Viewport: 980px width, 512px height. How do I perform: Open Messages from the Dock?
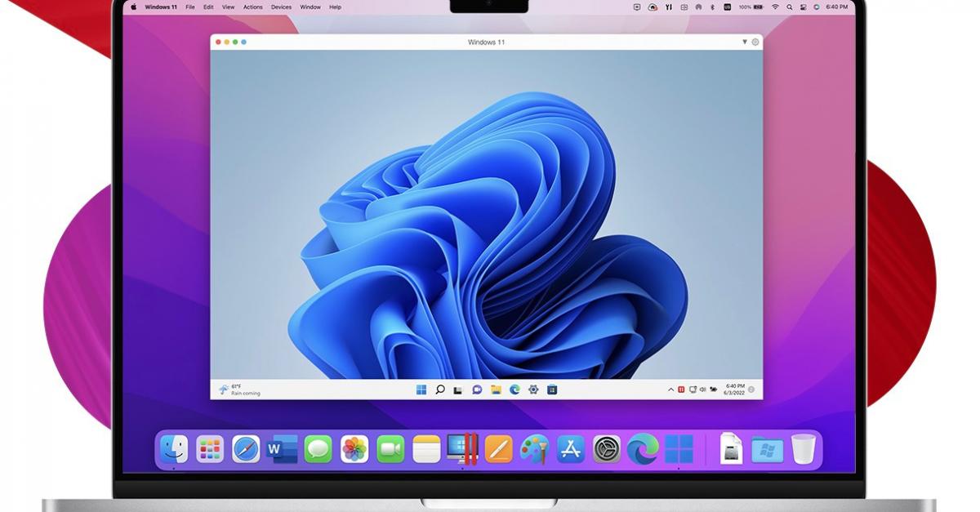(x=318, y=448)
